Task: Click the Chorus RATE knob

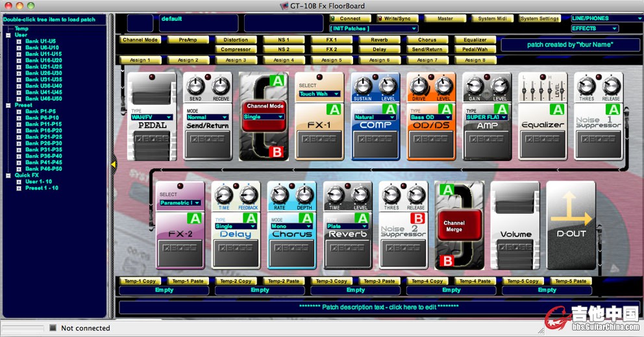Action: [x=280, y=195]
